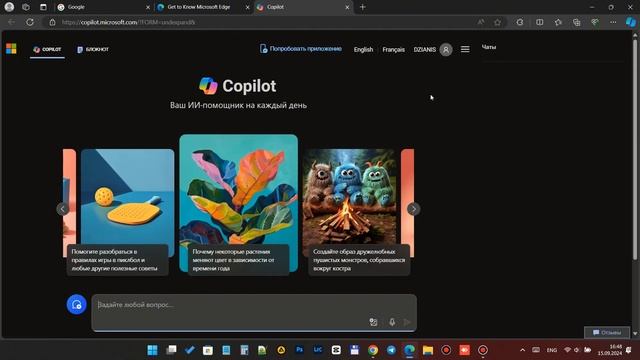Enable split screen view
Image resolution: width=640 pixels, height=360 pixels.
(540, 22)
